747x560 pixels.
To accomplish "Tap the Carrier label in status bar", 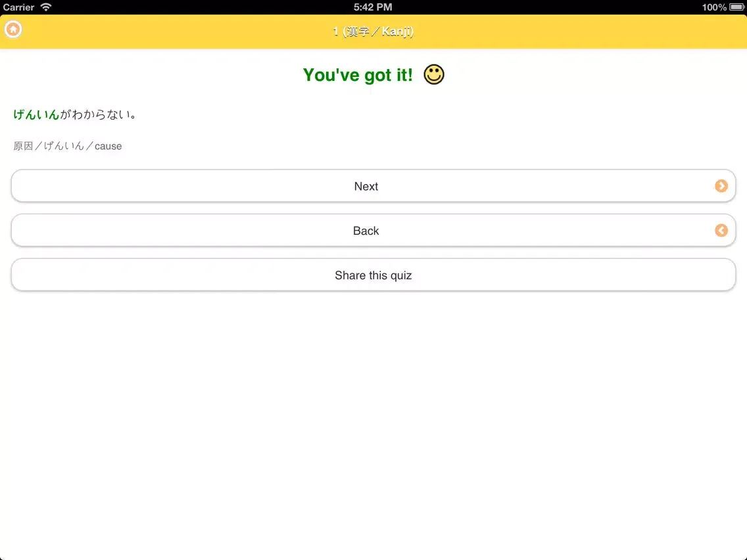I will pos(18,7).
